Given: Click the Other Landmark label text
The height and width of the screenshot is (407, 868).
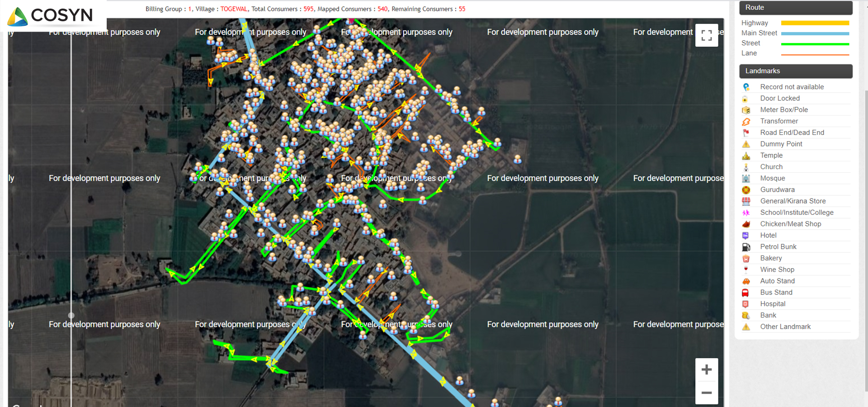Looking at the screenshot, I should point(785,327).
